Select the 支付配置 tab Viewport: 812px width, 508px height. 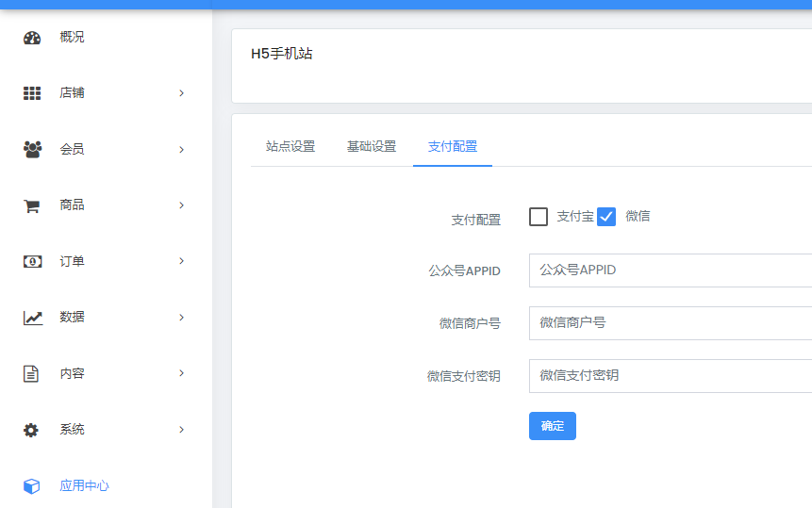(453, 147)
